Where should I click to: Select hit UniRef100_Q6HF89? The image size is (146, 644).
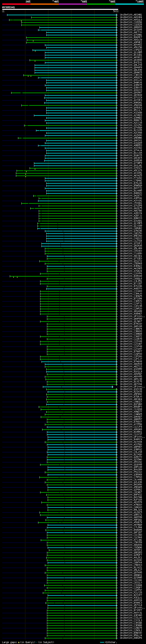point(131,319)
